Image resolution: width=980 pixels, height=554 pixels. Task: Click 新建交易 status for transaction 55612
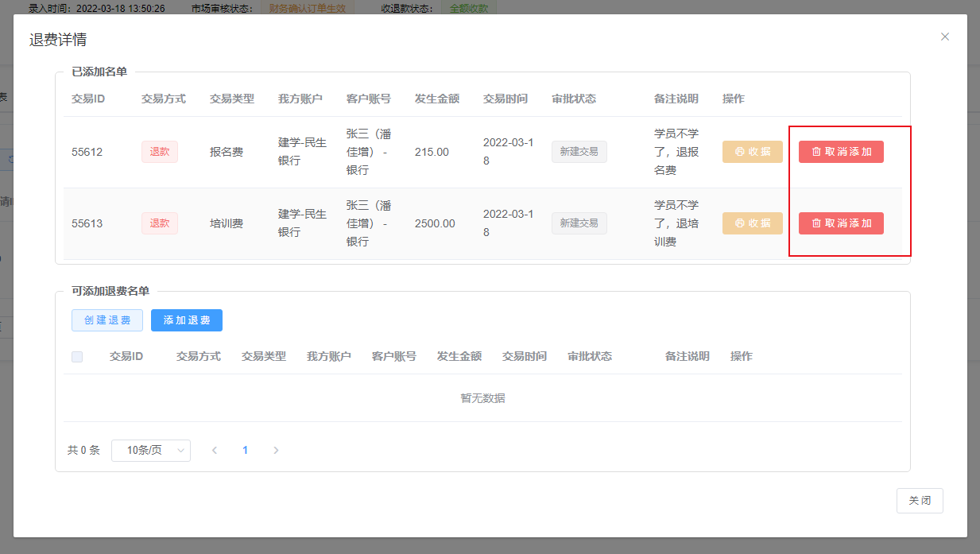579,152
